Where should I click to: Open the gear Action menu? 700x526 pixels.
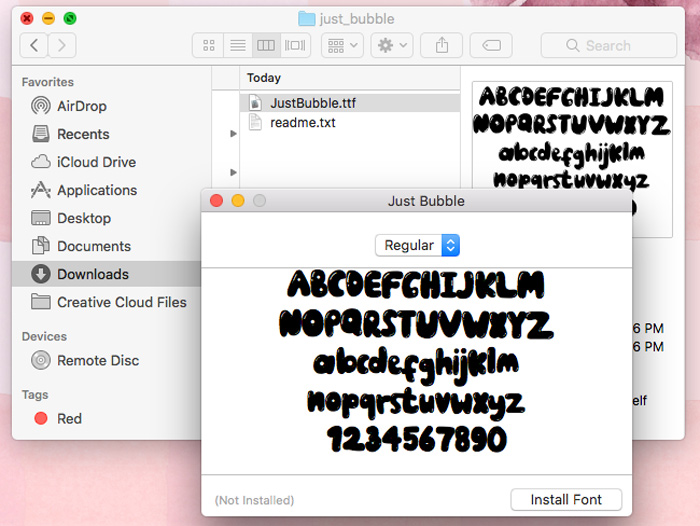click(392, 45)
